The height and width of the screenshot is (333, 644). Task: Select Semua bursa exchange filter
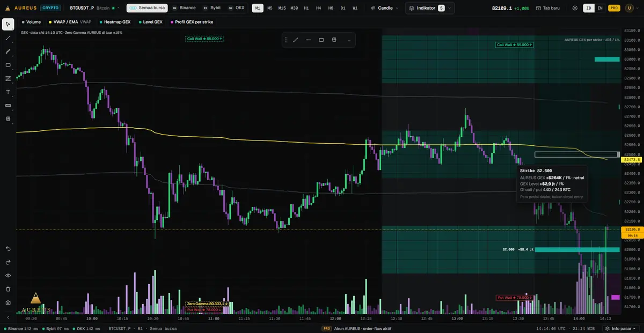point(147,8)
